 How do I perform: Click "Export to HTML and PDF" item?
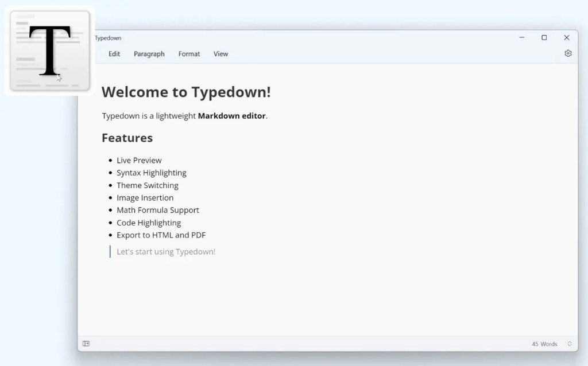tap(161, 235)
